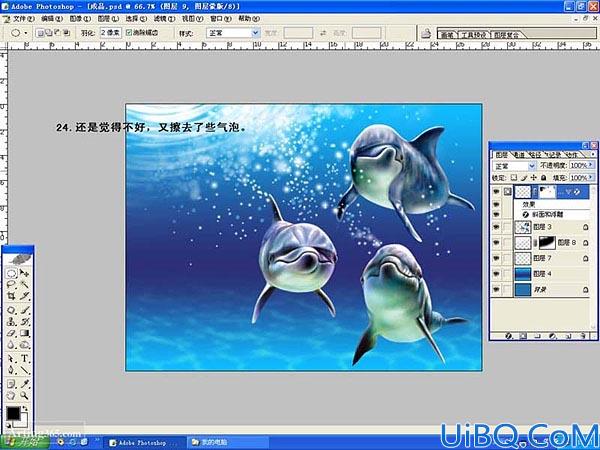Click delete layer trash icon
This screenshot has width=600, height=450.
(x=583, y=336)
